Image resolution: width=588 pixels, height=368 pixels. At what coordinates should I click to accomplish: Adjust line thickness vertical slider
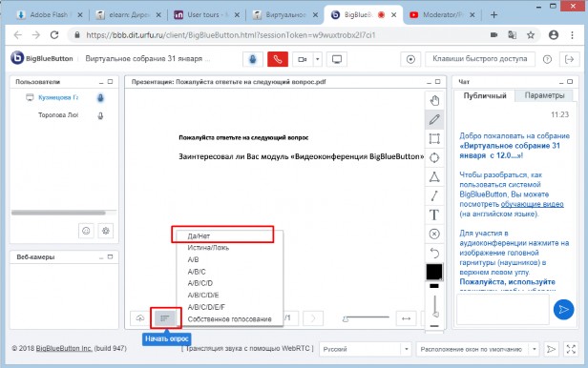pyautogui.click(x=435, y=305)
